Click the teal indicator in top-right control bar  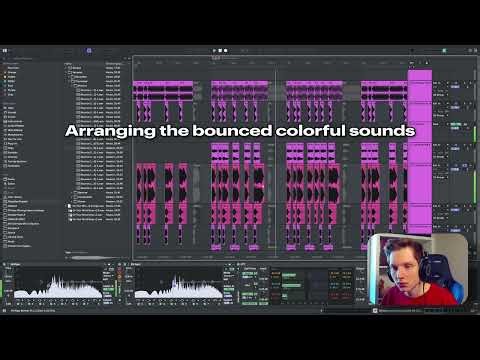444,50
